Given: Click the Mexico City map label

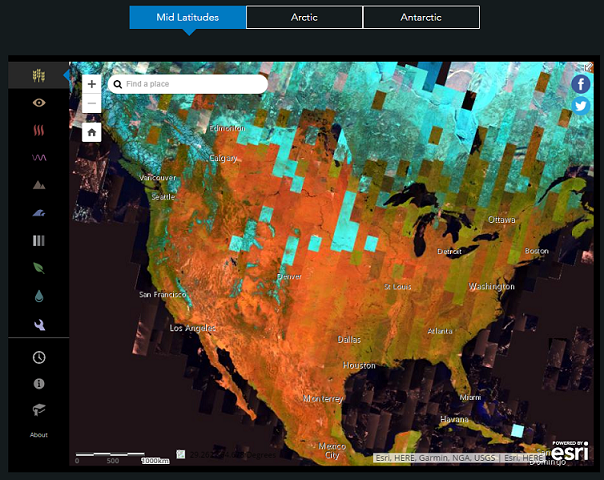Looking at the screenshot, I should click(332, 451).
